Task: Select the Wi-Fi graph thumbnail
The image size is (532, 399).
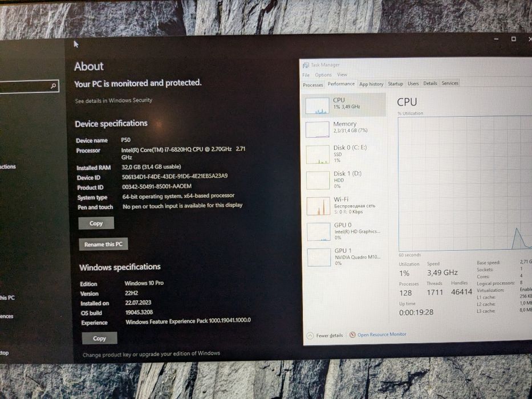Action: click(319, 206)
